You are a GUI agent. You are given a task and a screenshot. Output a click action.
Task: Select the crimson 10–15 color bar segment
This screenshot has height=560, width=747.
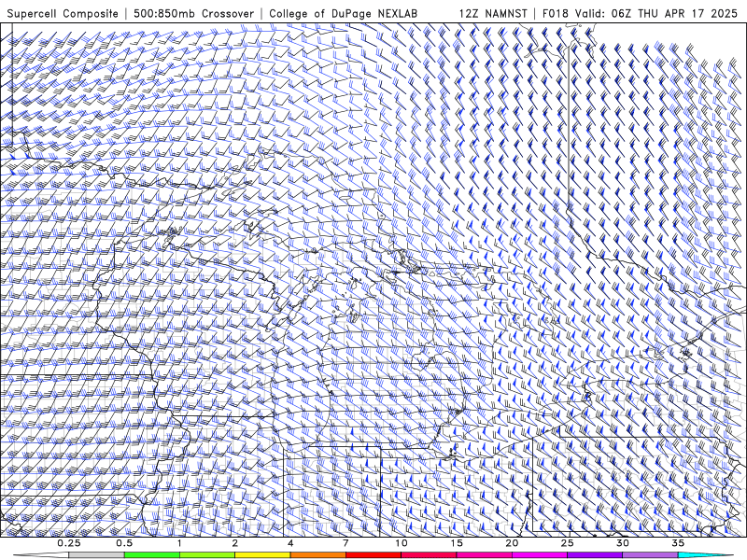429,555
